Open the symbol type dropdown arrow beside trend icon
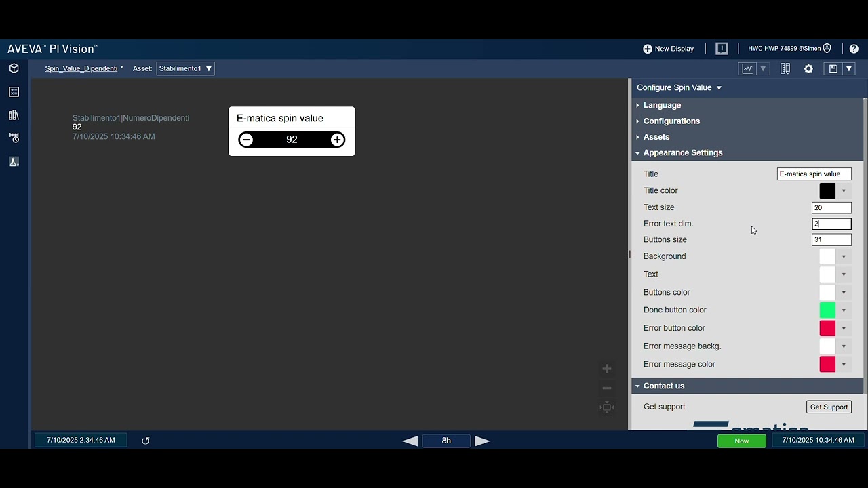The image size is (868, 488). [763, 68]
